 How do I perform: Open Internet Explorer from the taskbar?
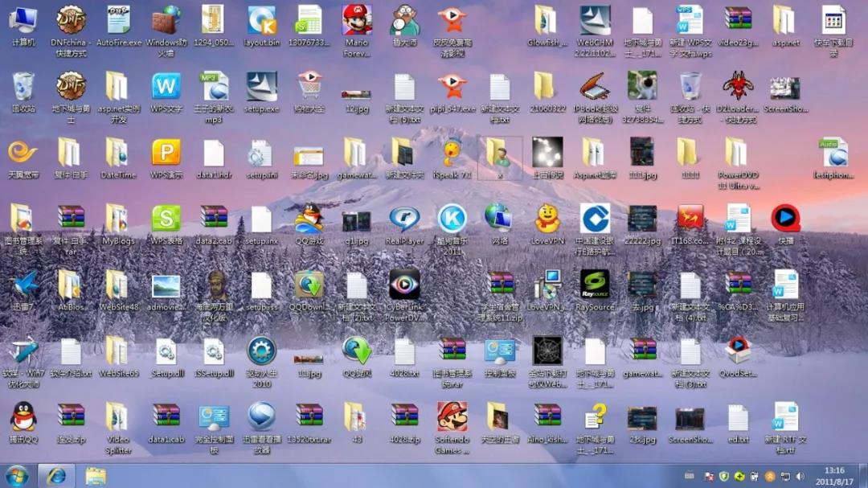(56, 475)
